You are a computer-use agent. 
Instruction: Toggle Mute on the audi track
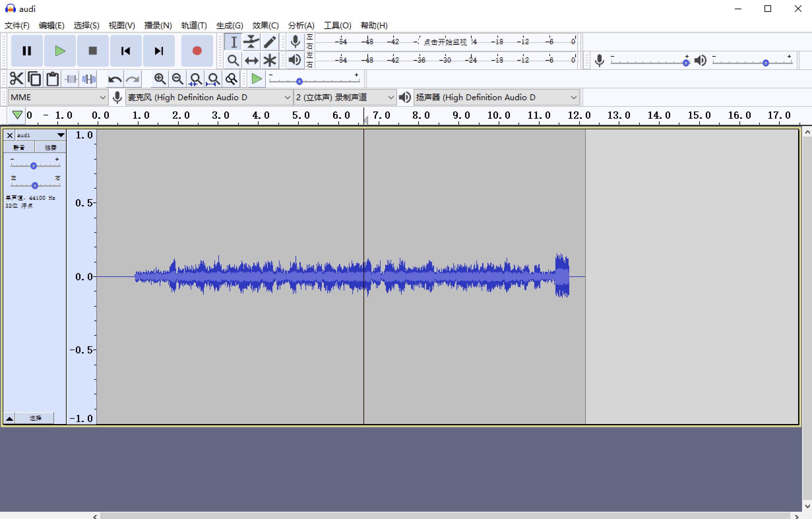(19, 147)
